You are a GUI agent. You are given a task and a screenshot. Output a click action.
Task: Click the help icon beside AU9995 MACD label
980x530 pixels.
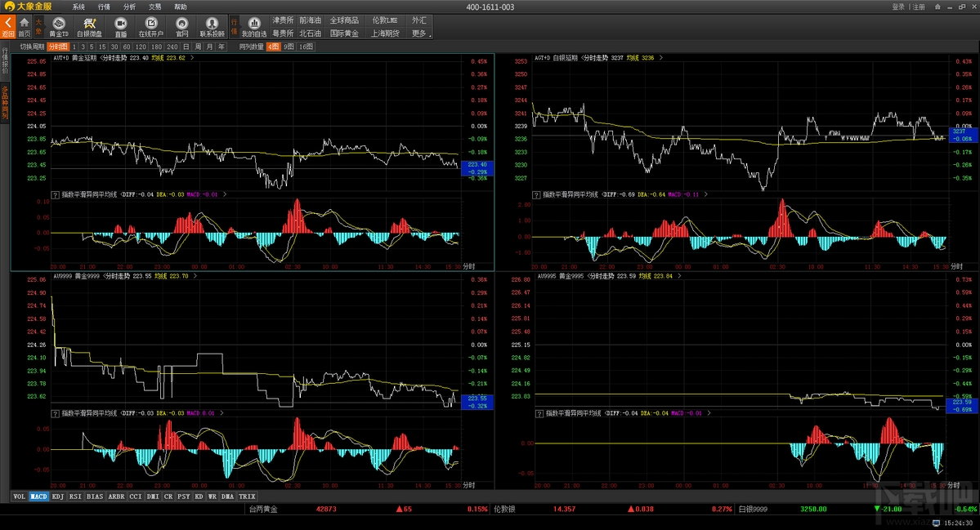(x=539, y=413)
